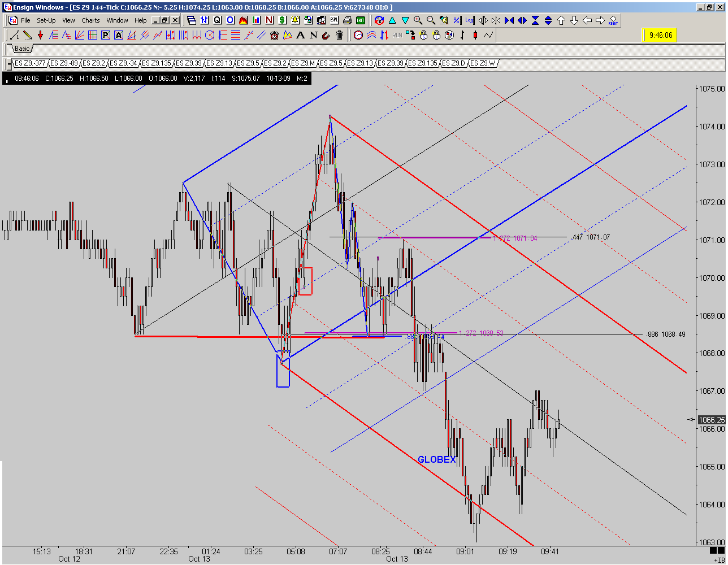The image size is (728, 565).
Task: Click the yellow 9:46:06 clock panel
Action: [660, 34]
